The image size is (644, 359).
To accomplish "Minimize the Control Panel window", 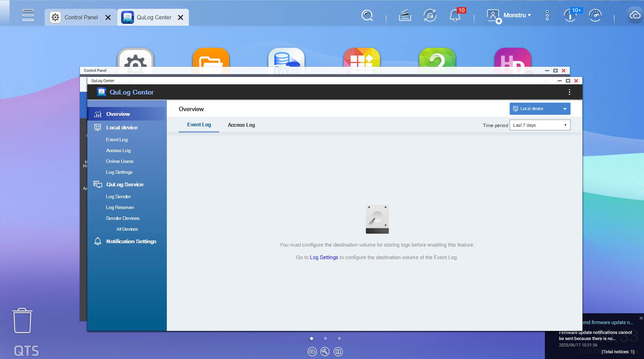I will pyautogui.click(x=547, y=71).
